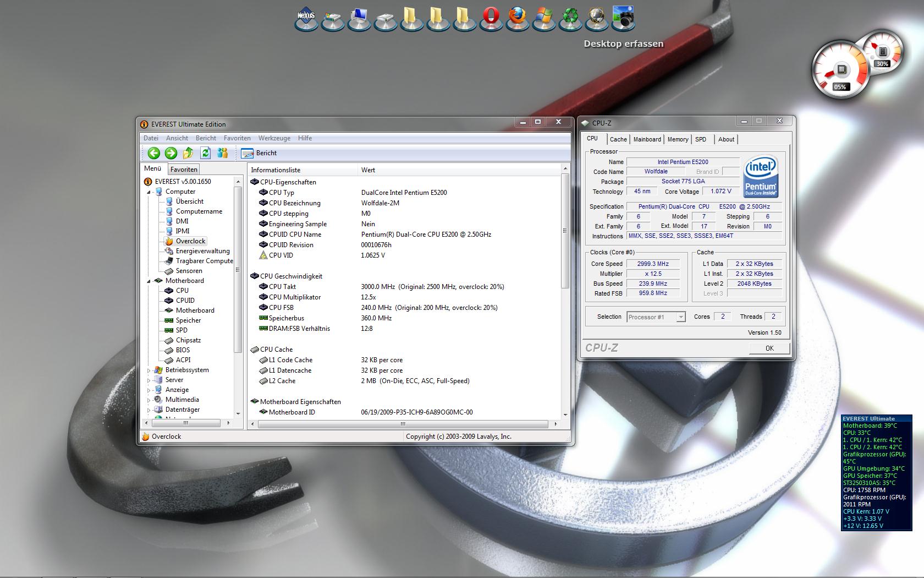Click OK in the CPU-Z window

click(769, 348)
